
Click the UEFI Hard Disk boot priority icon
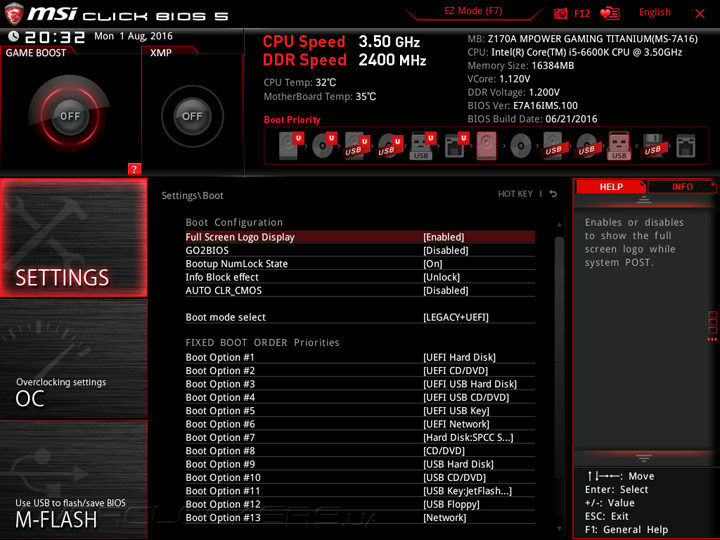click(292, 146)
